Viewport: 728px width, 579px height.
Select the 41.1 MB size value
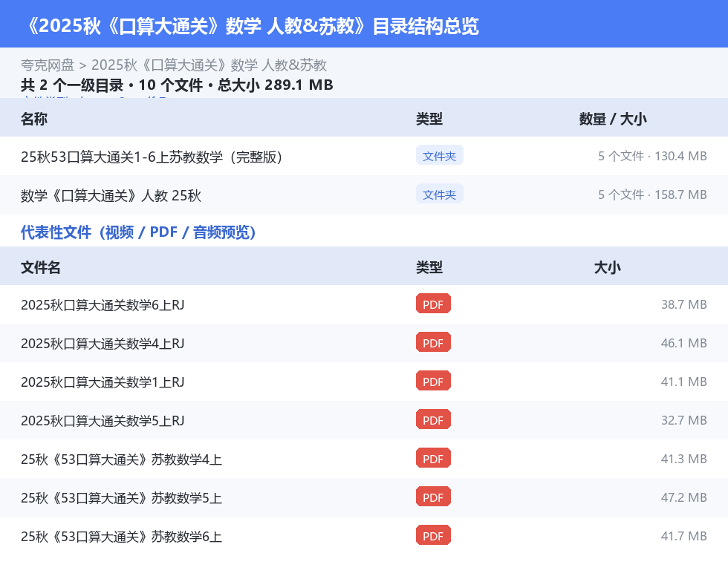click(684, 382)
